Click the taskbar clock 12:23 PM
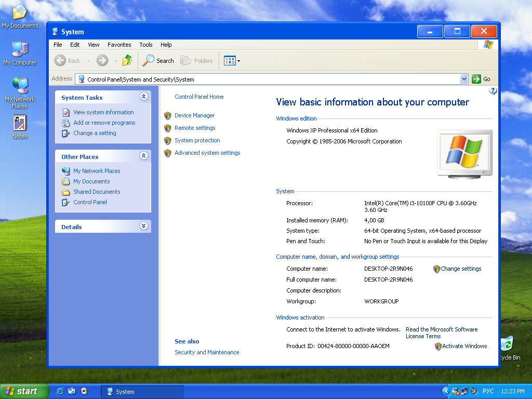Screen dimensions: 532x399 (x=512, y=391)
